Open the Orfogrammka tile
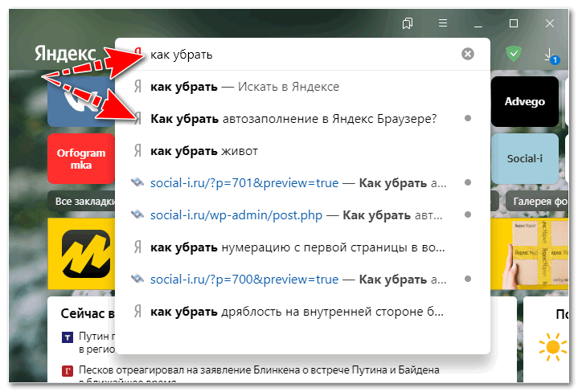 (x=81, y=159)
